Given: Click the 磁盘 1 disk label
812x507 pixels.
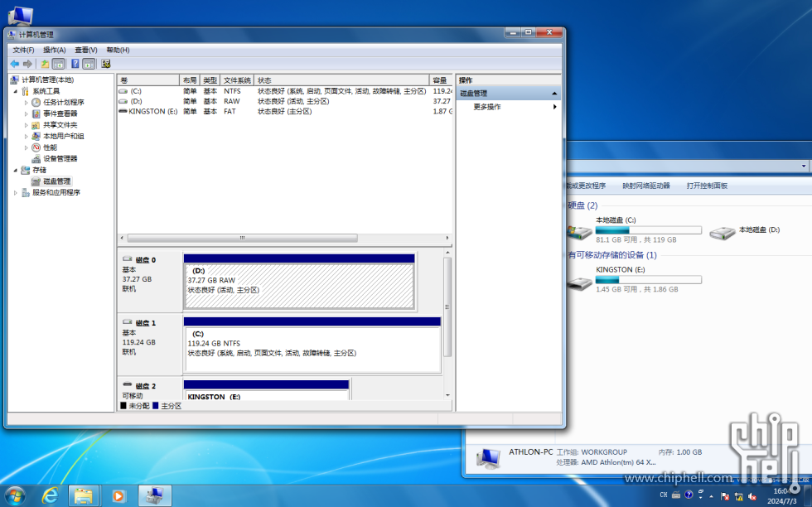Looking at the screenshot, I should [146, 323].
